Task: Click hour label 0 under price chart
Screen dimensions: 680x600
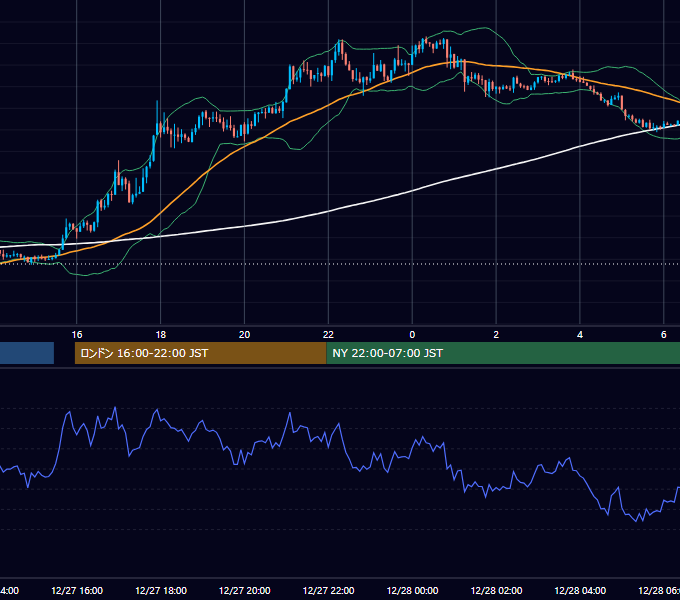Action: point(412,335)
